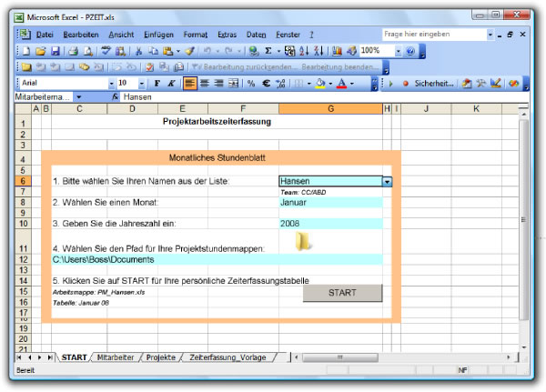Screen dimensions: 546x392
Task: Click the AutoSum sigma icon
Action: click(268, 51)
